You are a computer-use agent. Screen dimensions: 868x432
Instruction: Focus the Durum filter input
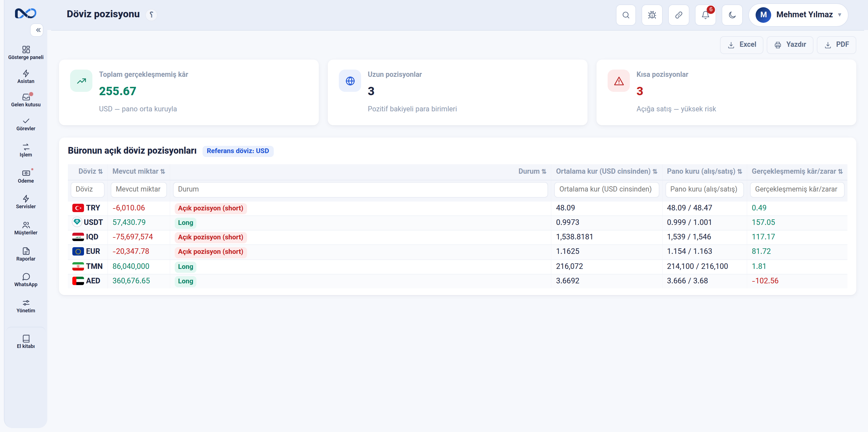(x=360, y=190)
